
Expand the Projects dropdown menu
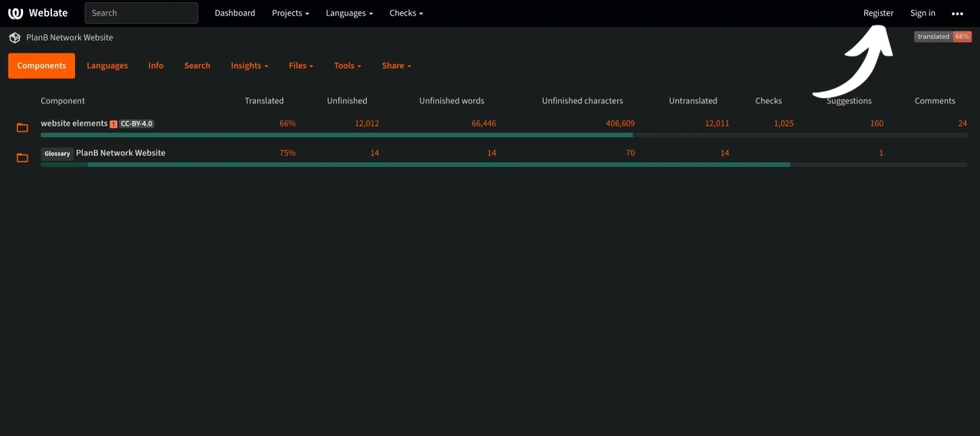click(x=290, y=13)
